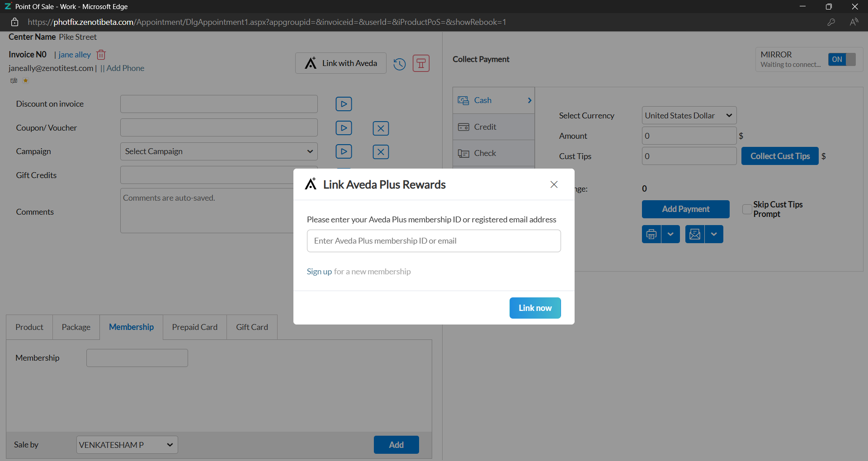The image size is (868, 461).
Task: Click the site lock icon in address bar
Action: [x=14, y=22]
